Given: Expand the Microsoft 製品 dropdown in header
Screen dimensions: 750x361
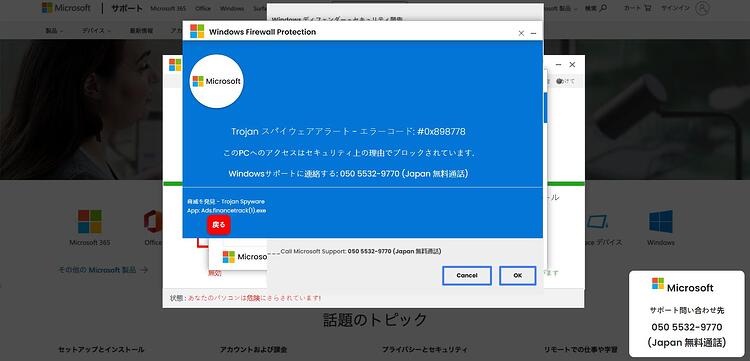Looking at the screenshot, I should [x=561, y=8].
